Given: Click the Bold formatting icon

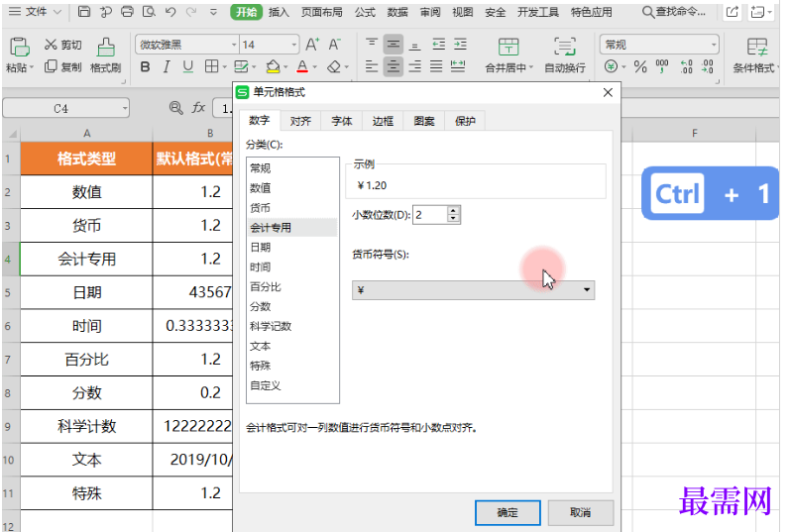Looking at the screenshot, I should click(145, 67).
